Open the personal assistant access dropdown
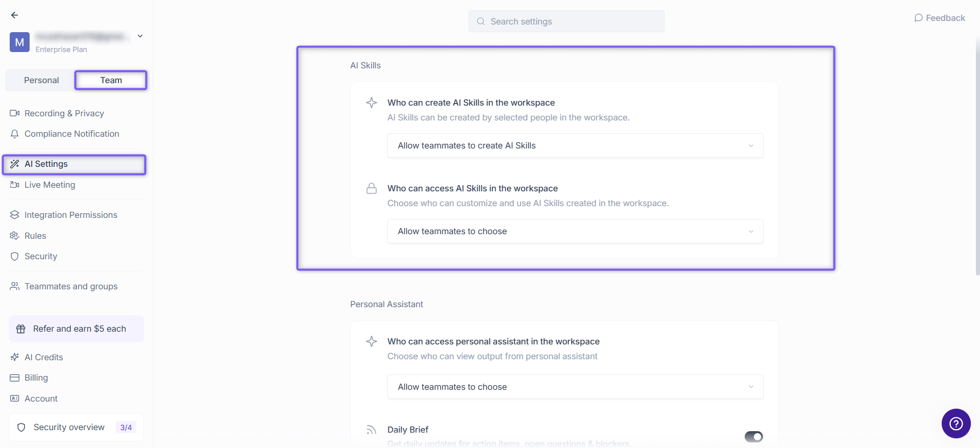 coord(575,387)
